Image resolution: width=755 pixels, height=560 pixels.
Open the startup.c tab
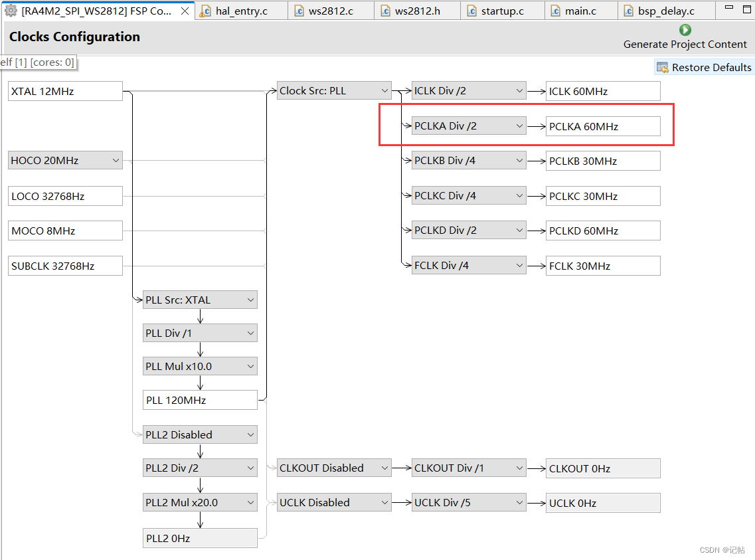click(x=502, y=11)
